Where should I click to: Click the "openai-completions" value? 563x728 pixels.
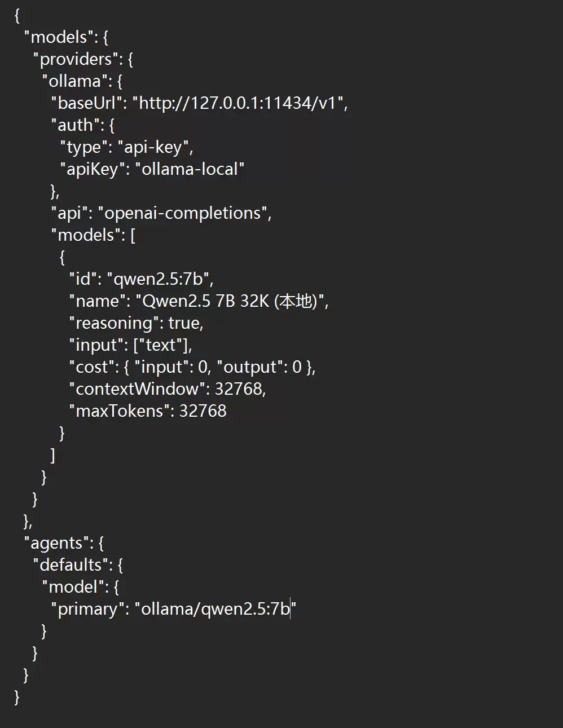(x=183, y=213)
